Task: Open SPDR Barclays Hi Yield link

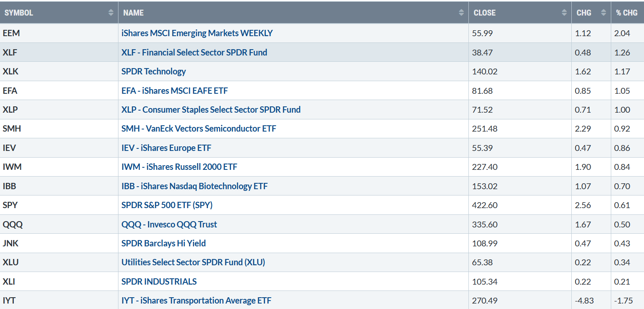Action: click(x=163, y=243)
